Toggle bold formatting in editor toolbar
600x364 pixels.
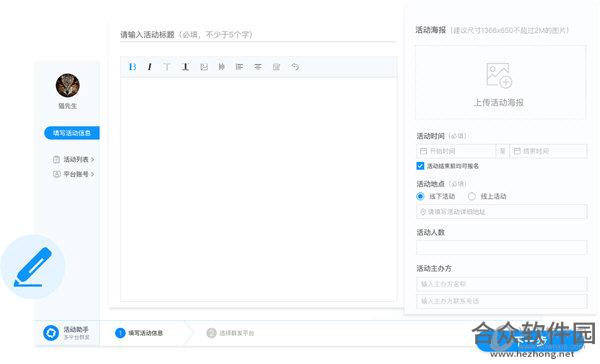pyautogui.click(x=132, y=67)
